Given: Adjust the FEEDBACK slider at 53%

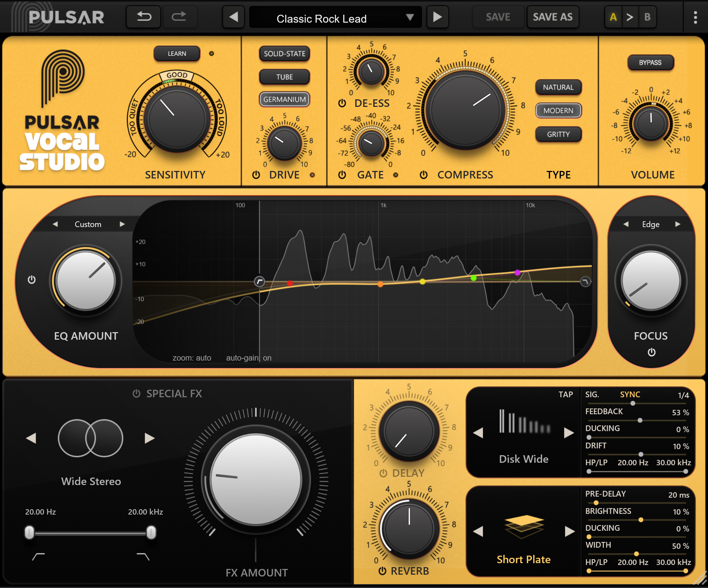Looking at the screenshot, I should 640,420.
